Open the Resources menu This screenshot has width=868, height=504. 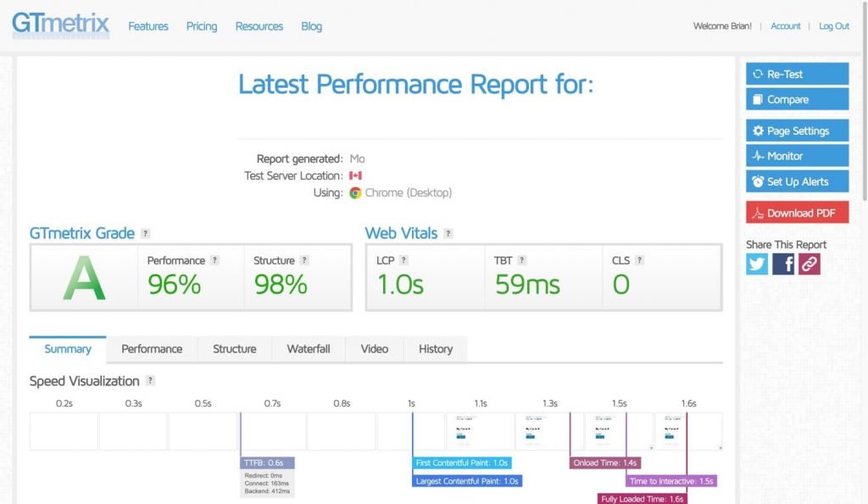tap(259, 26)
